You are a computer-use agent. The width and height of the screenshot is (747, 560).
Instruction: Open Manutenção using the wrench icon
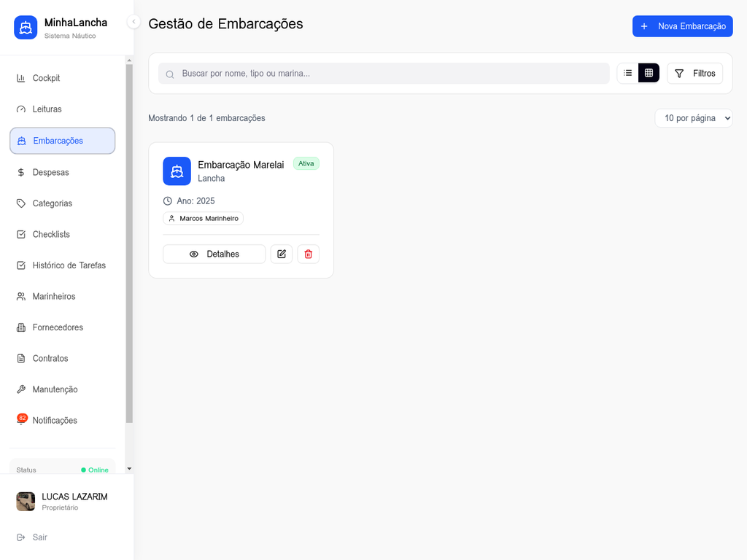point(20,389)
